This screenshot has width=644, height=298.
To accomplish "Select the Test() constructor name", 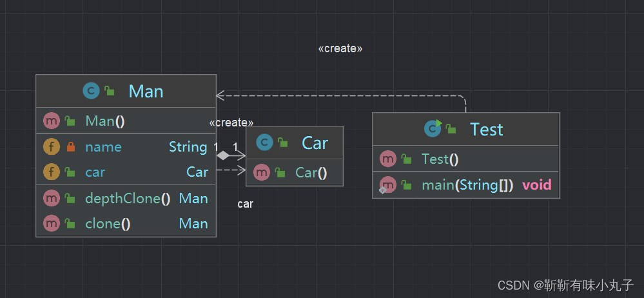I will pos(440,159).
